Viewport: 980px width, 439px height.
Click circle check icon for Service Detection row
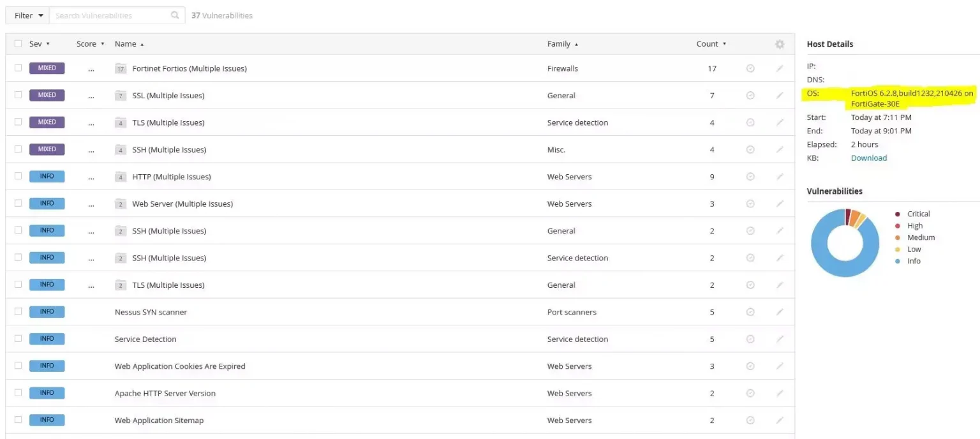tap(750, 339)
